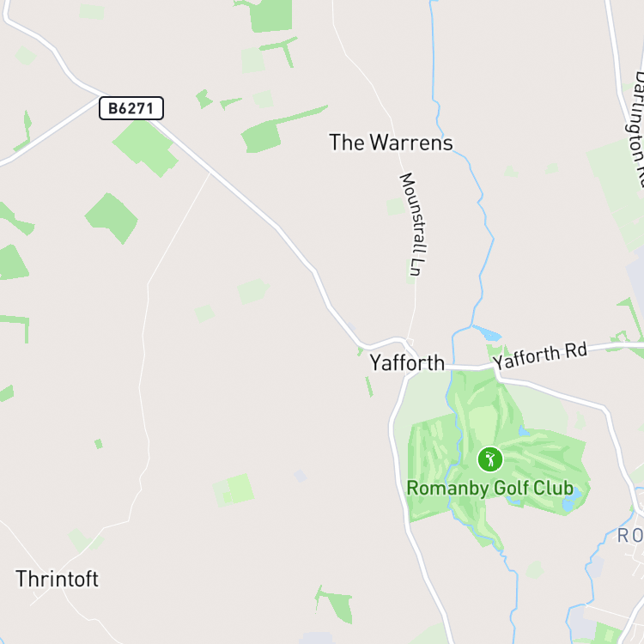Click the partial RO town label
The height and width of the screenshot is (644, 644).
(630, 536)
